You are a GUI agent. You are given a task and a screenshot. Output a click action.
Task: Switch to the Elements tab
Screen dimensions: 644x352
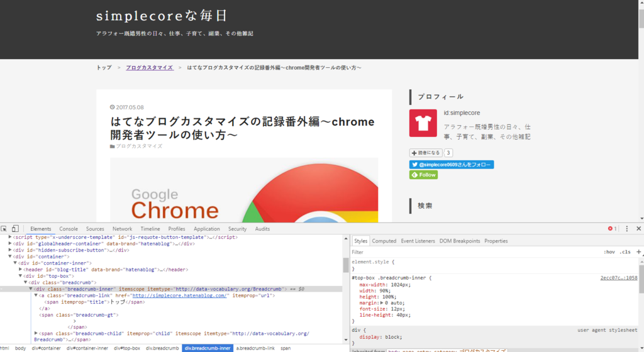click(41, 229)
